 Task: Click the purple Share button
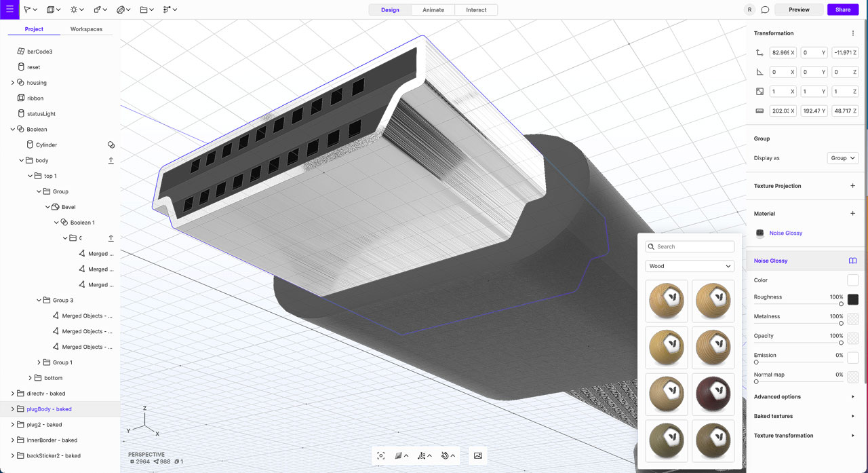point(843,10)
